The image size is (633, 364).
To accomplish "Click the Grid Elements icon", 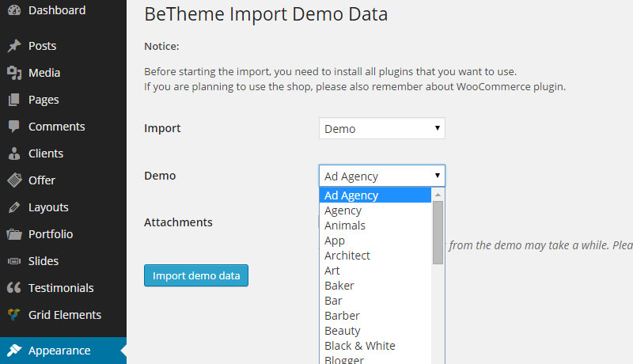I will pos(13,315).
